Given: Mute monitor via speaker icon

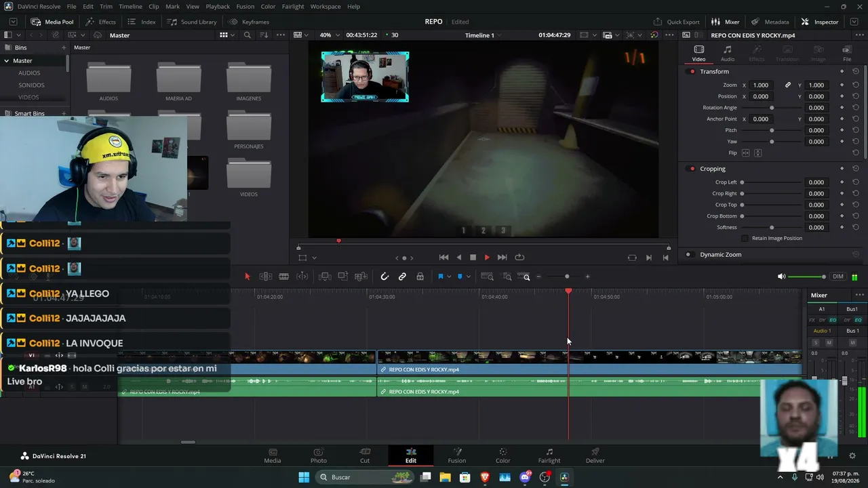Looking at the screenshot, I should pos(782,277).
